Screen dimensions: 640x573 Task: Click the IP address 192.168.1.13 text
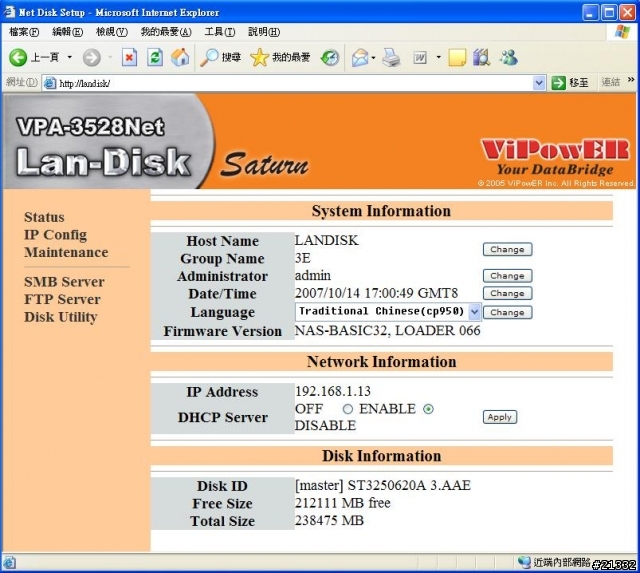pos(333,391)
